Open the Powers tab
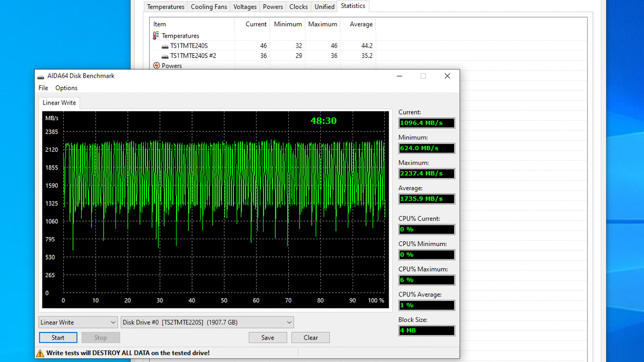Image resolution: width=644 pixels, height=362 pixels. [x=273, y=7]
